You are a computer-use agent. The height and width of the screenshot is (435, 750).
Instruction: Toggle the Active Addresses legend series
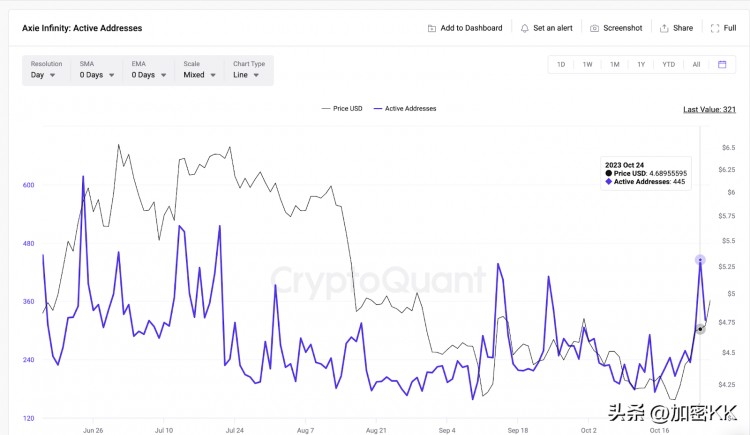[x=405, y=109]
